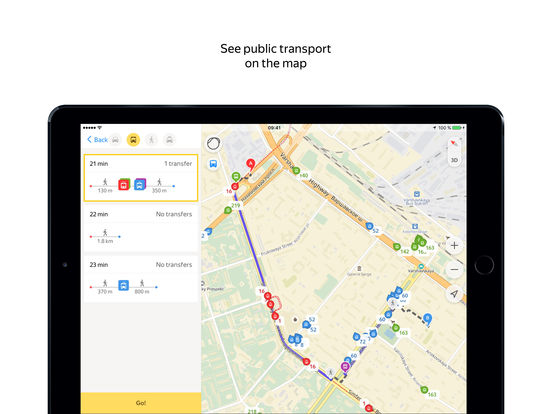Zoom in with the plus button

[x=454, y=245]
